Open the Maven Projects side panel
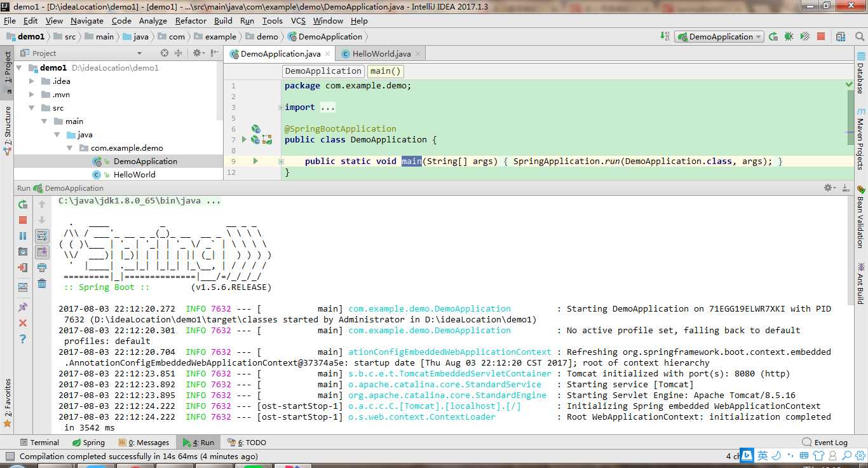Screen dimensions: 868x468 [860, 137]
